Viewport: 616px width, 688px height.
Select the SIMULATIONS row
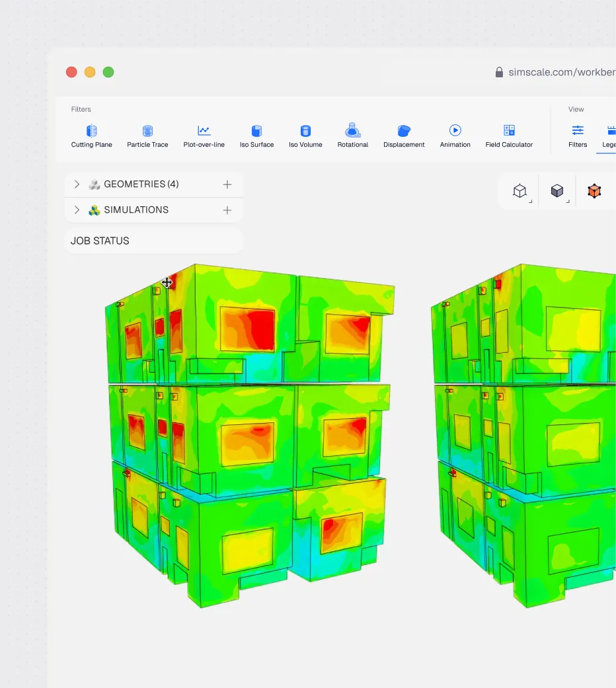pos(153,210)
